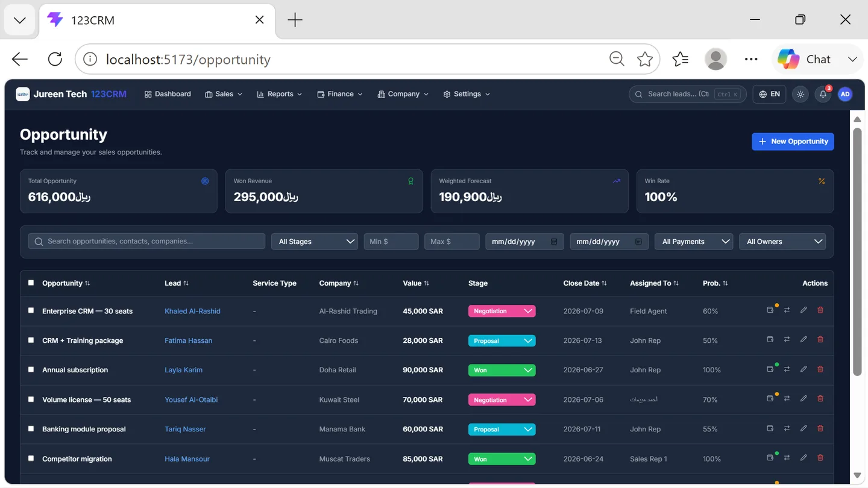Open lead Khaled Al-Rashid
The width and height of the screenshot is (868, 488).
(x=192, y=311)
